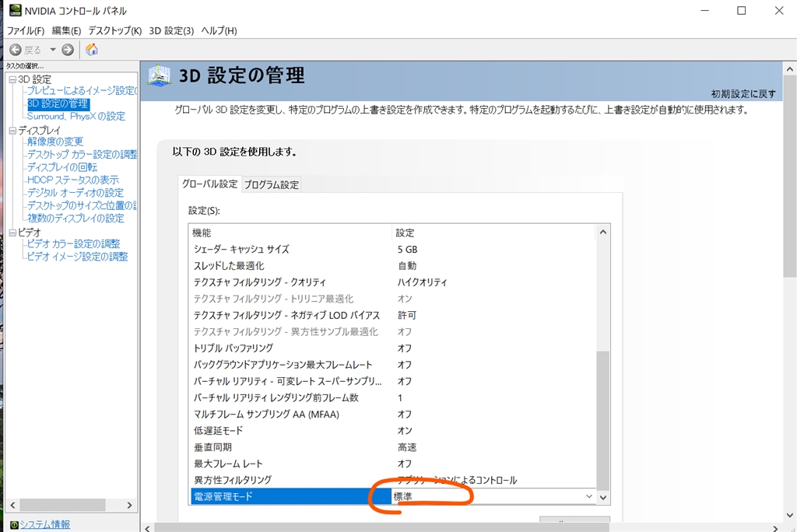Collapse the ディスプレイ tree node

(x=12, y=131)
